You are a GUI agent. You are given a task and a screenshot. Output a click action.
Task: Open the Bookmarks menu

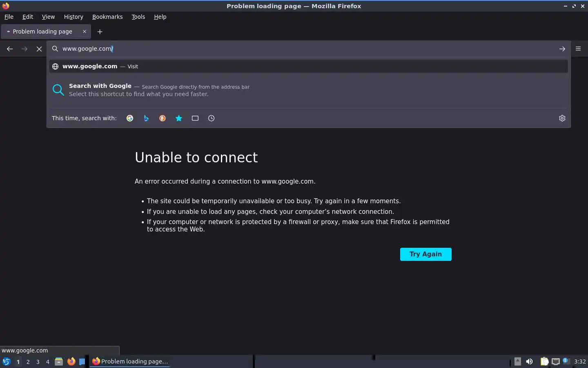(x=107, y=17)
